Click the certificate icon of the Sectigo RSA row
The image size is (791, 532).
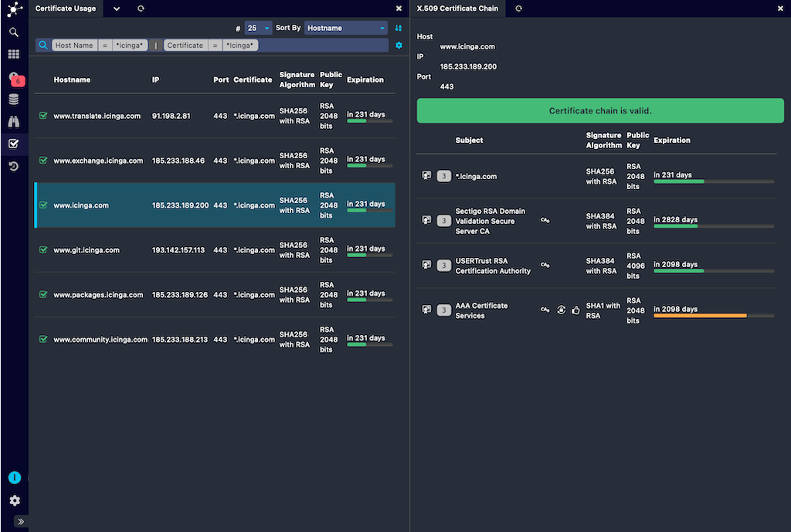(426, 220)
